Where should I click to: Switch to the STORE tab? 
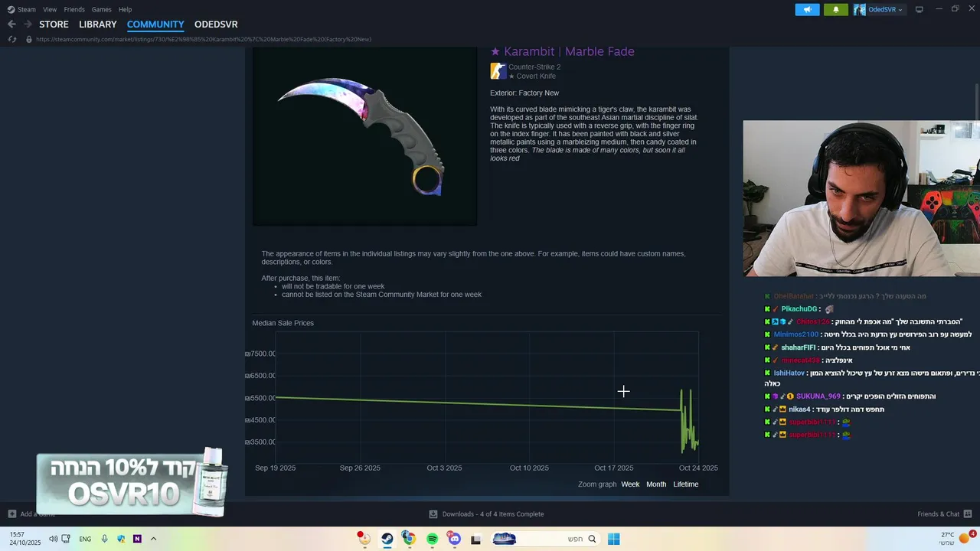tap(54, 24)
